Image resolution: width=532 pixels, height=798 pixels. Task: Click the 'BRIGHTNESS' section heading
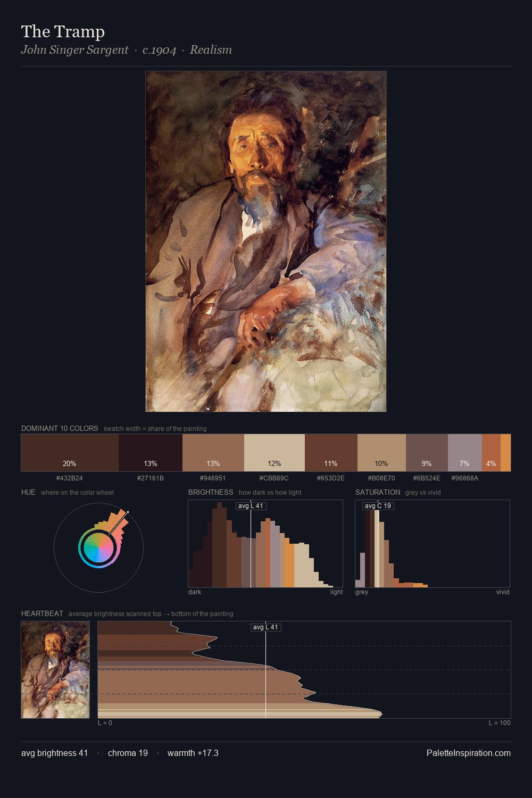pyautogui.click(x=211, y=492)
